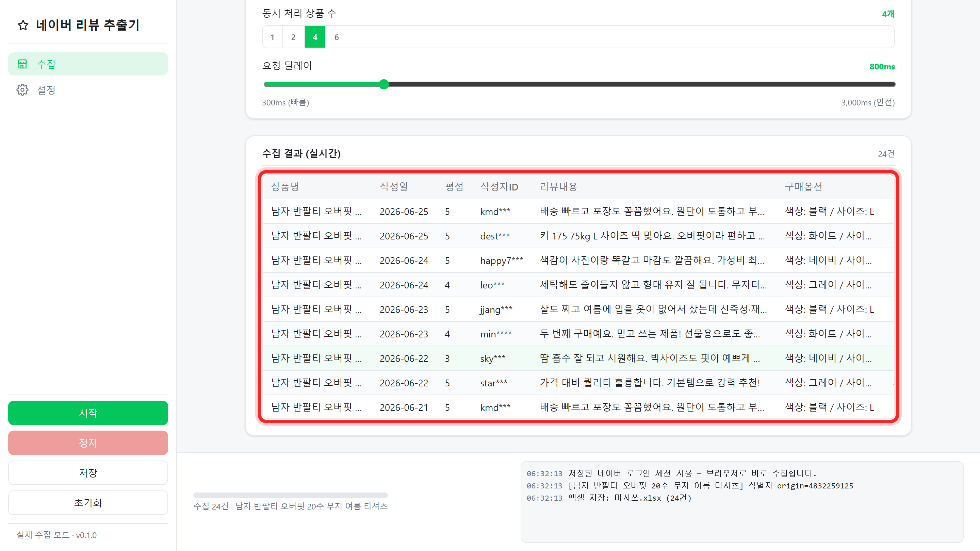Open the 설정 gear icon

(22, 90)
